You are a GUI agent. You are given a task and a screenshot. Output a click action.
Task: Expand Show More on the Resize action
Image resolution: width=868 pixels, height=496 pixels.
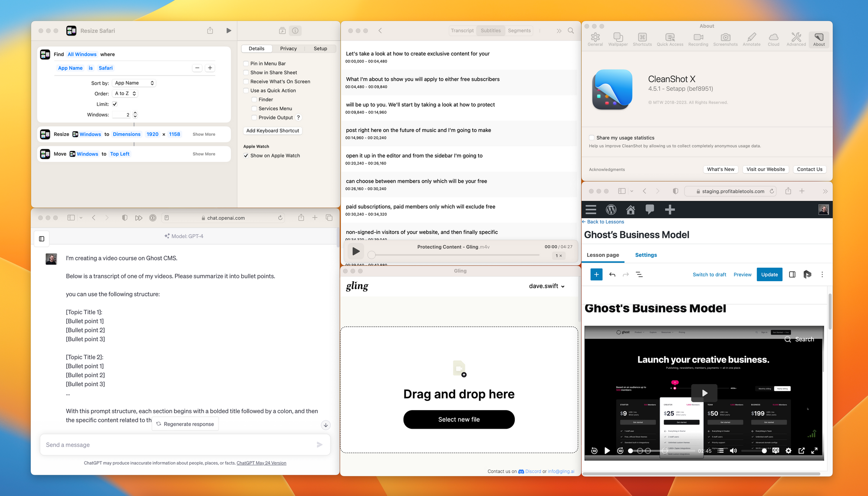tap(204, 135)
